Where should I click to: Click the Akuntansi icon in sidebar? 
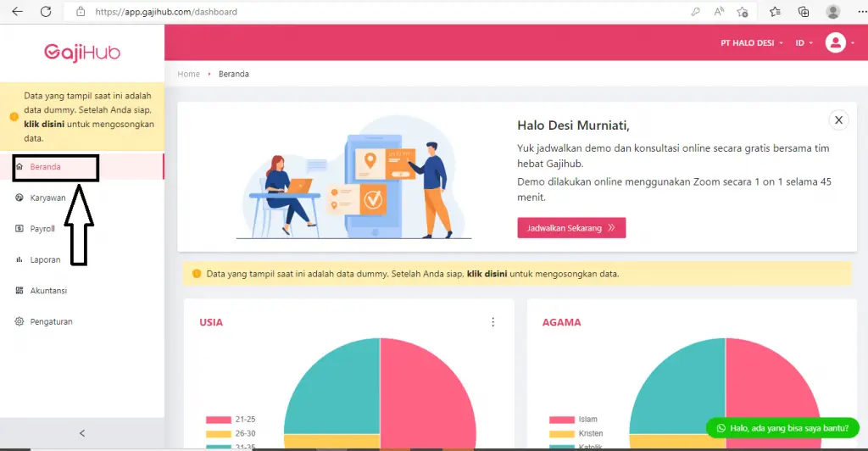[x=20, y=291]
